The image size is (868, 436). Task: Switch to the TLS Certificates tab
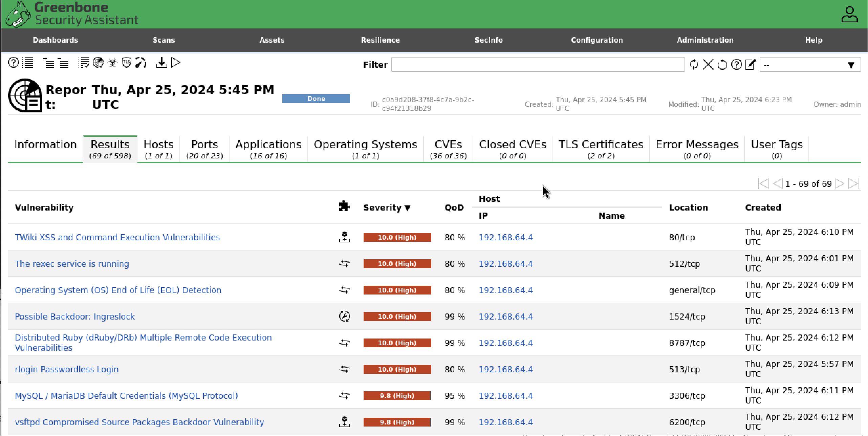(x=601, y=149)
